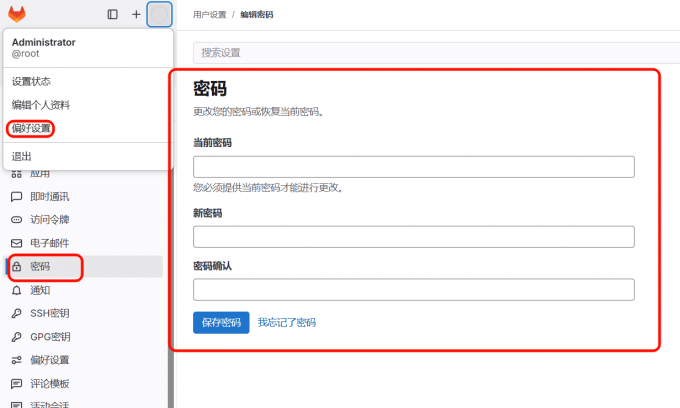Click the chat bubble icon for 即时通讯
The width and height of the screenshot is (680, 408).
(16, 197)
